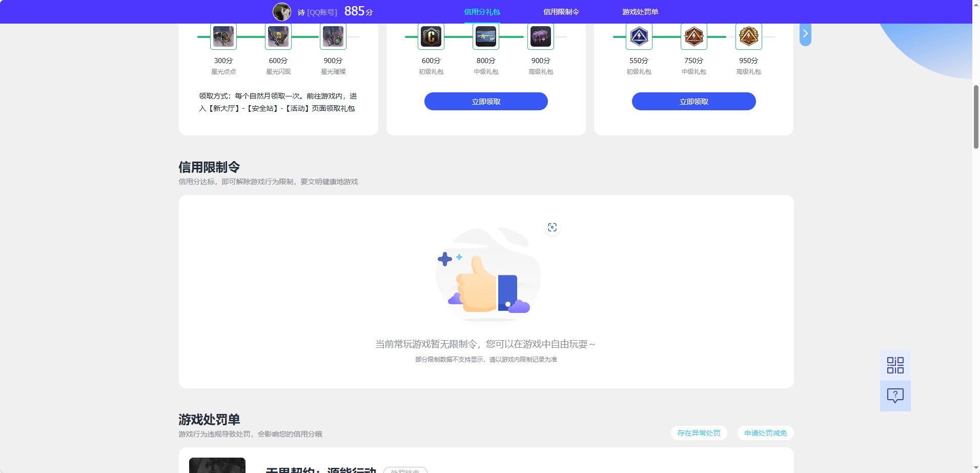Click the image scan icon near thumbs-up
Viewport: 980px width, 473px height.
click(552, 227)
